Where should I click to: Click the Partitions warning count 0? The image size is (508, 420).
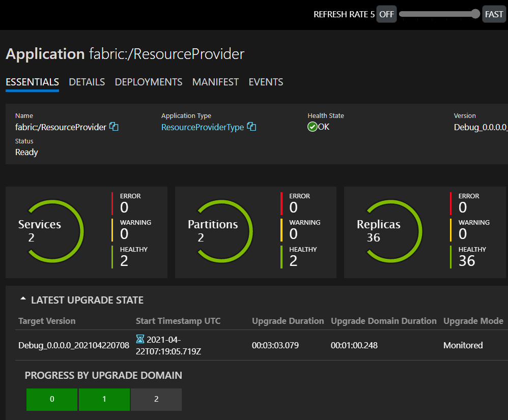coord(293,234)
